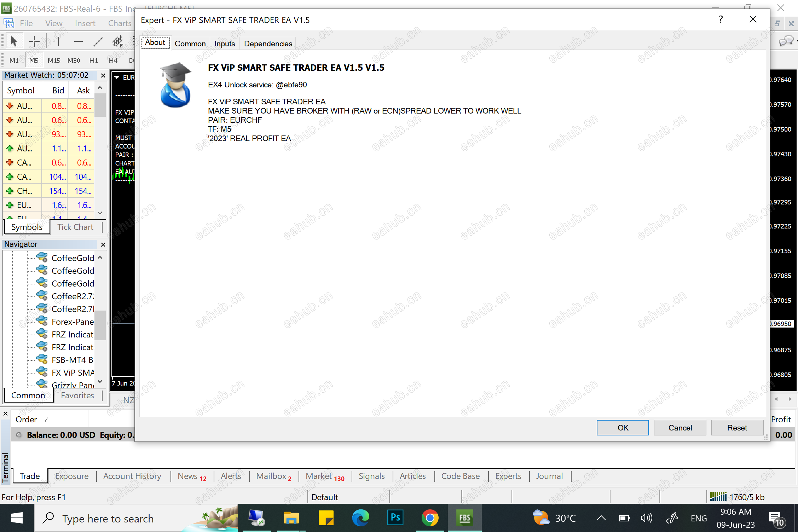Click the green arrow icon of CH 154 row
This screenshot has width=798, height=532.
coord(10,191)
